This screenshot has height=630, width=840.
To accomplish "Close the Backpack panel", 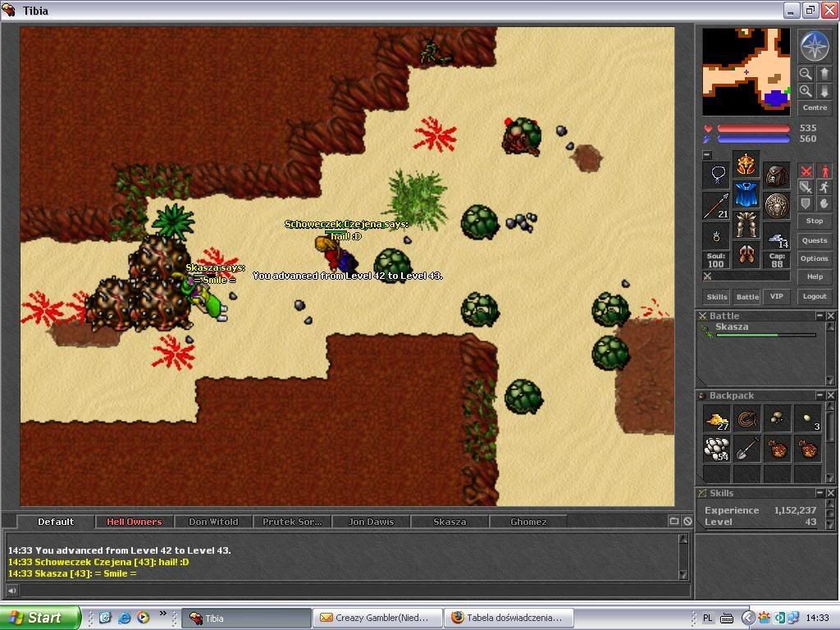I will pos(830,395).
